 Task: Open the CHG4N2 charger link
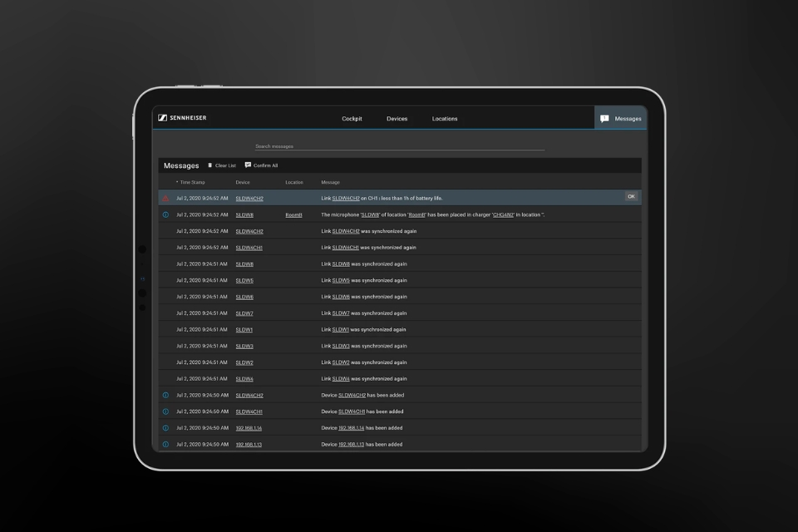pos(504,214)
